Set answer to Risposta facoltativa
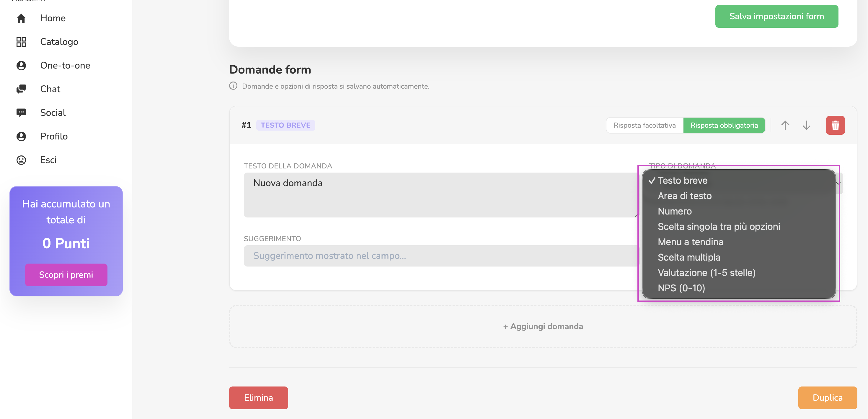The width and height of the screenshot is (868, 419). coord(644,126)
